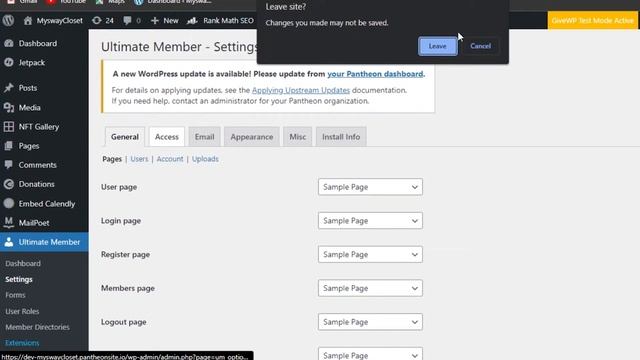The image size is (640, 360).
Task: Open the Logout page dropdown
Action: tap(370, 322)
